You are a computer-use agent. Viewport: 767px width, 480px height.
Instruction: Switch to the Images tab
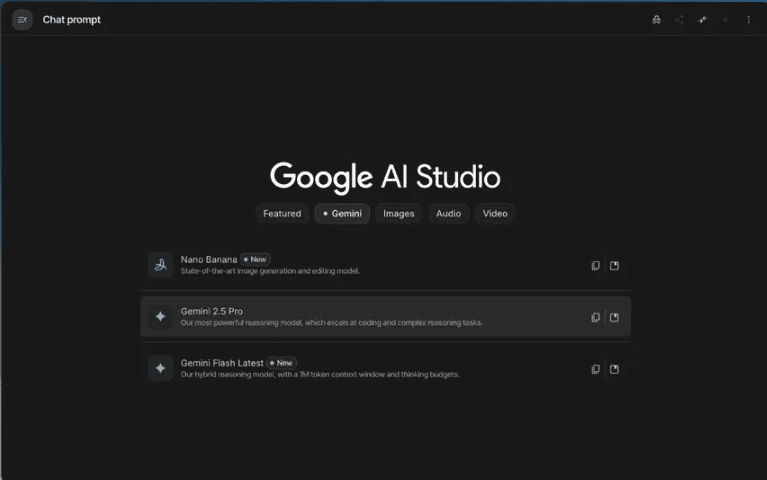tap(398, 213)
